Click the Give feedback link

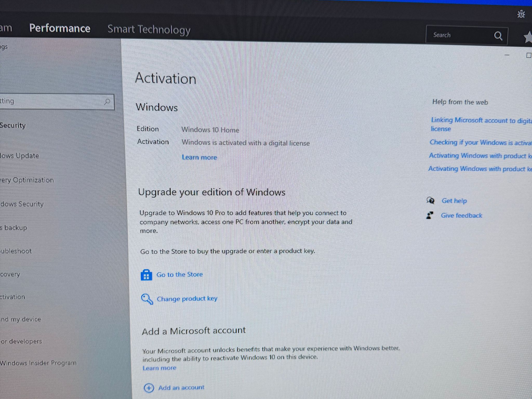pyautogui.click(x=461, y=215)
